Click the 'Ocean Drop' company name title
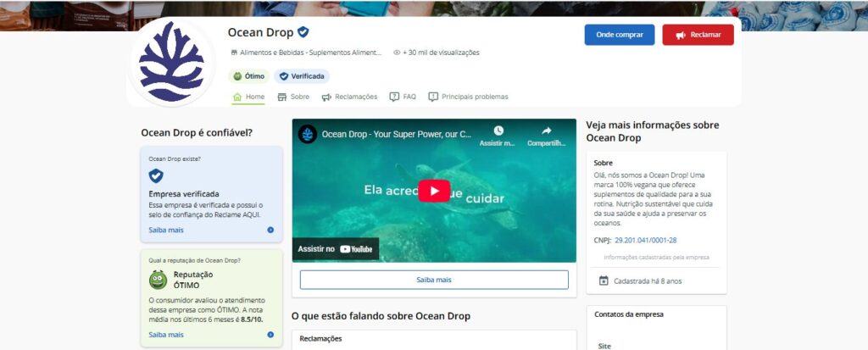Screen dimensions: 868x350 [260, 33]
